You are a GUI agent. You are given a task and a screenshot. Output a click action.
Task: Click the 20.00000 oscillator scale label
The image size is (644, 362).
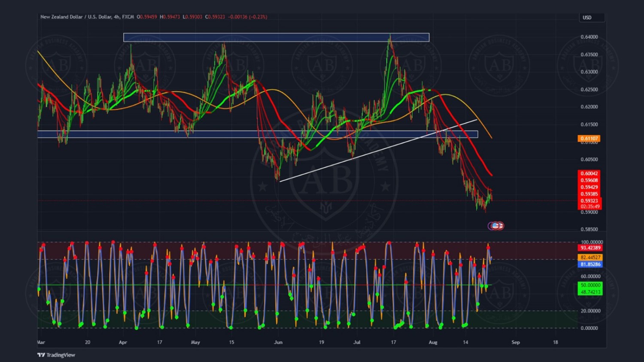590,311
